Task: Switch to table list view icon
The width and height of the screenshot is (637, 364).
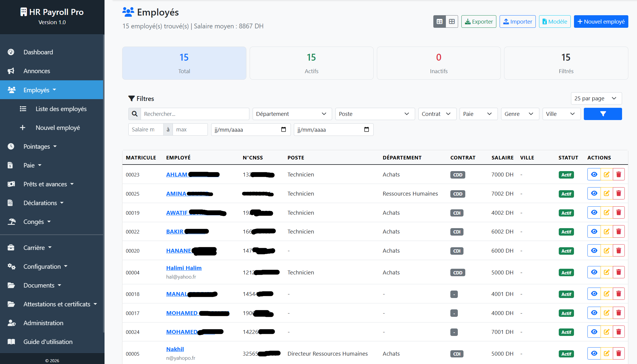Action: coord(440,21)
